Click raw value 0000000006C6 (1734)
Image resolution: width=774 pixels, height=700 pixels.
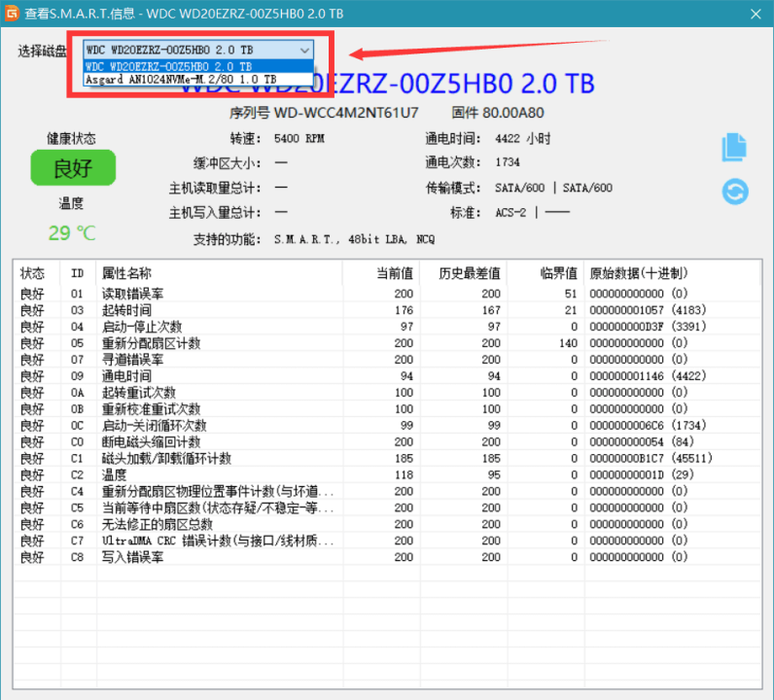648,425
